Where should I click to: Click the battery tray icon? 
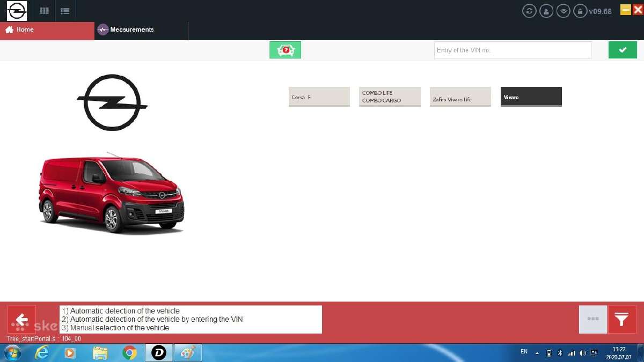pyautogui.click(x=549, y=353)
